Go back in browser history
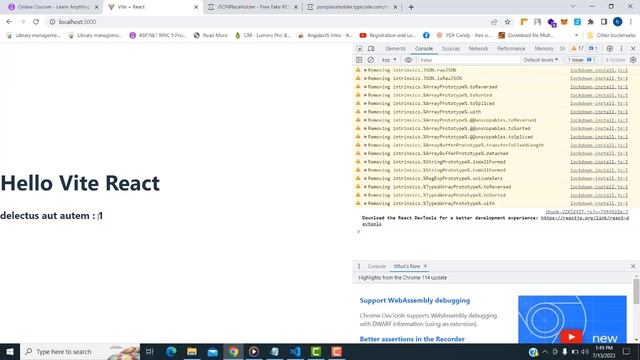 click(9, 22)
